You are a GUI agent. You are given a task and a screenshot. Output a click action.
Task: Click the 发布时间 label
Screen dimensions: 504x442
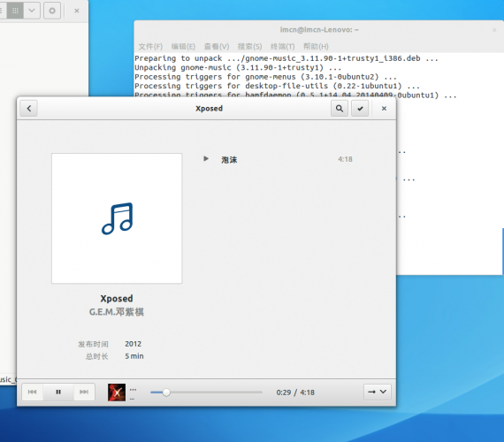pyautogui.click(x=93, y=344)
